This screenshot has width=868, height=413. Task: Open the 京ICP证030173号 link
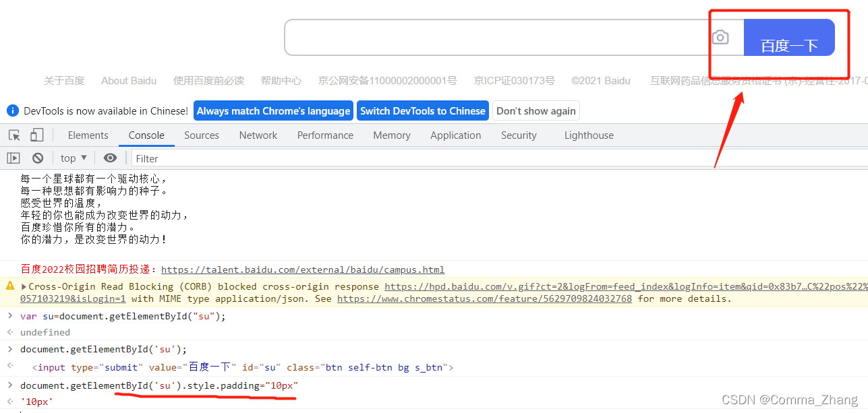(x=515, y=81)
